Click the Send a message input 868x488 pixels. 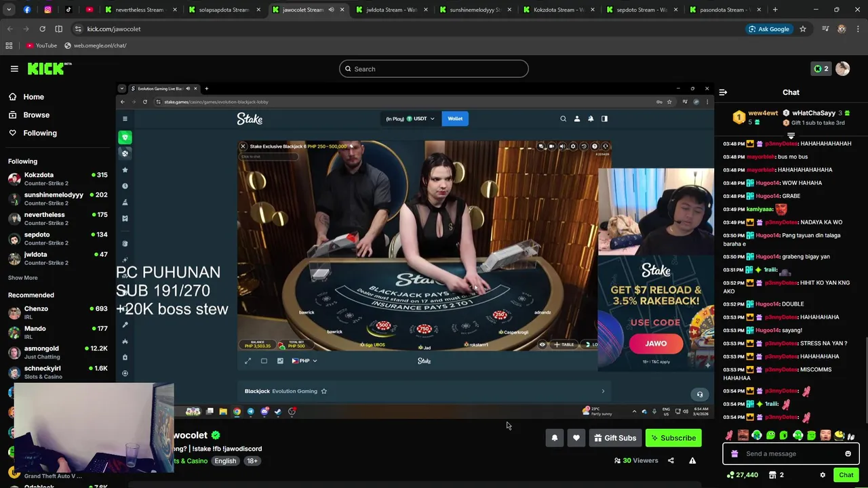791,453
